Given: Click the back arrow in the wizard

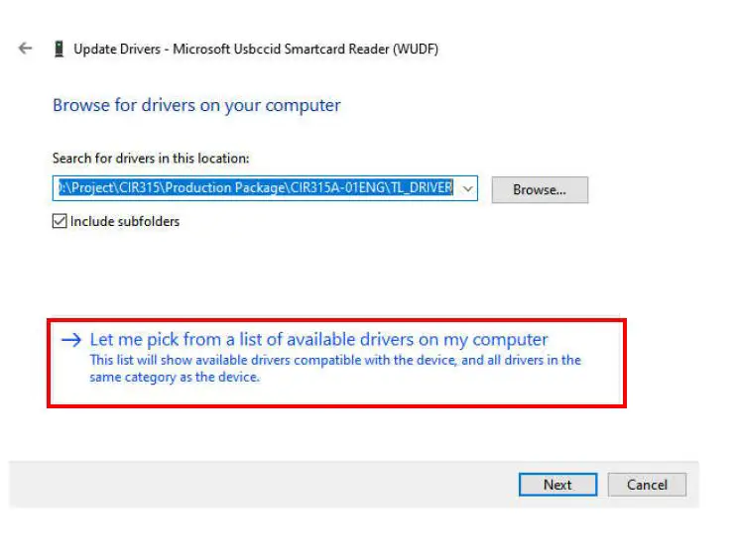Looking at the screenshot, I should (x=26, y=49).
